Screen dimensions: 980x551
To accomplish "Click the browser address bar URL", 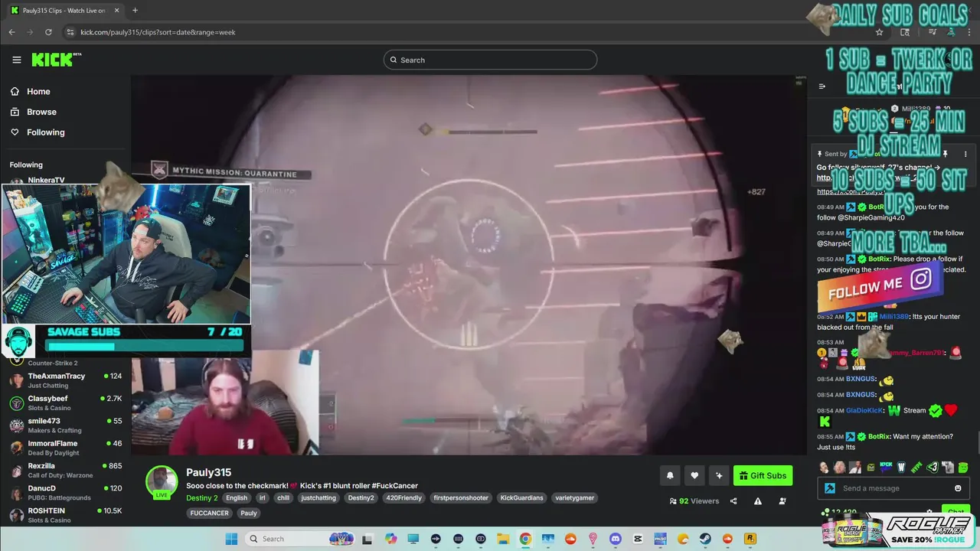I will (158, 32).
